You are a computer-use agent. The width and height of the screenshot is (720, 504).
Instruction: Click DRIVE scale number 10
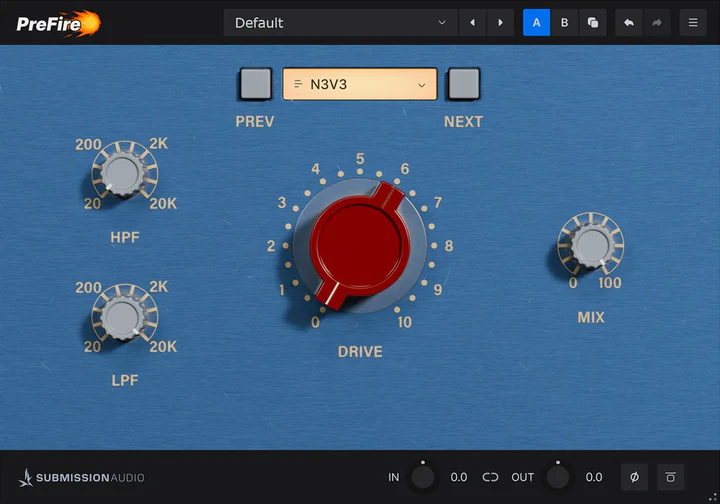click(x=405, y=322)
